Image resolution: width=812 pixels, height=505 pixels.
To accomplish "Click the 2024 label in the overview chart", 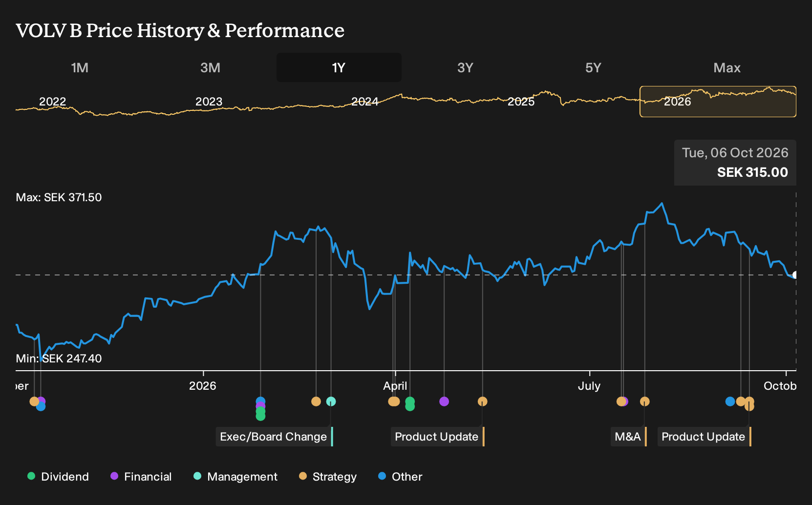I will point(365,102).
